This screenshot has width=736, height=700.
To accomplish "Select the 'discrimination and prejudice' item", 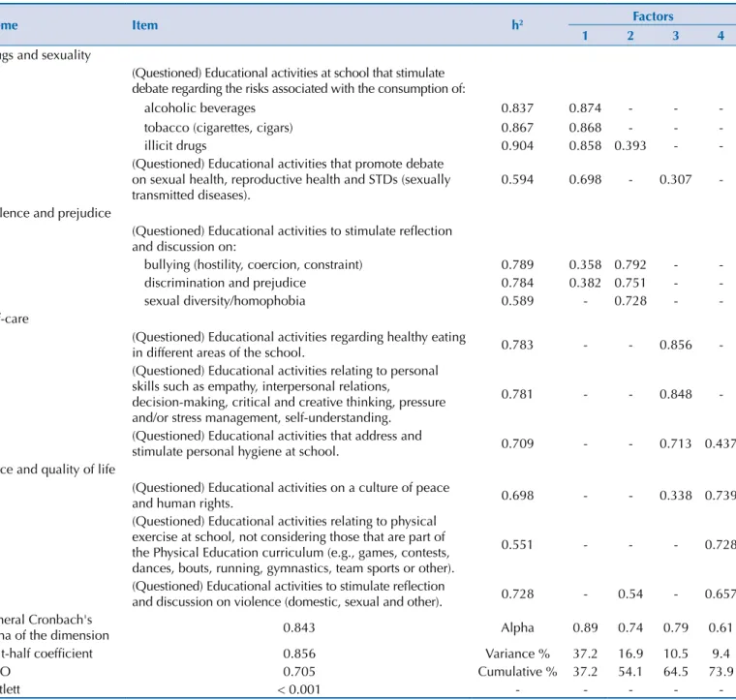I will 225,283.
